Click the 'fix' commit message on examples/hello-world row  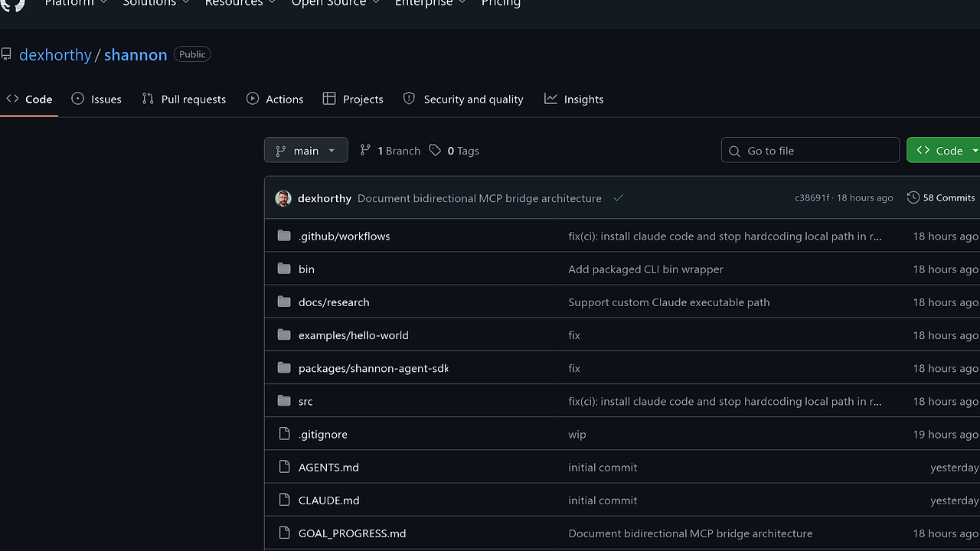click(x=574, y=334)
